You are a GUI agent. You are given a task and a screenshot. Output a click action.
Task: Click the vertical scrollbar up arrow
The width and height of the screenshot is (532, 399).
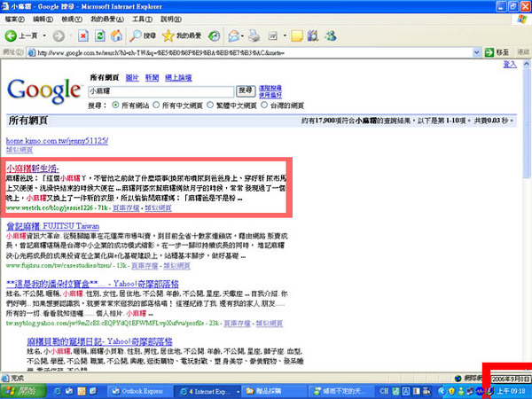pos(526,64)
